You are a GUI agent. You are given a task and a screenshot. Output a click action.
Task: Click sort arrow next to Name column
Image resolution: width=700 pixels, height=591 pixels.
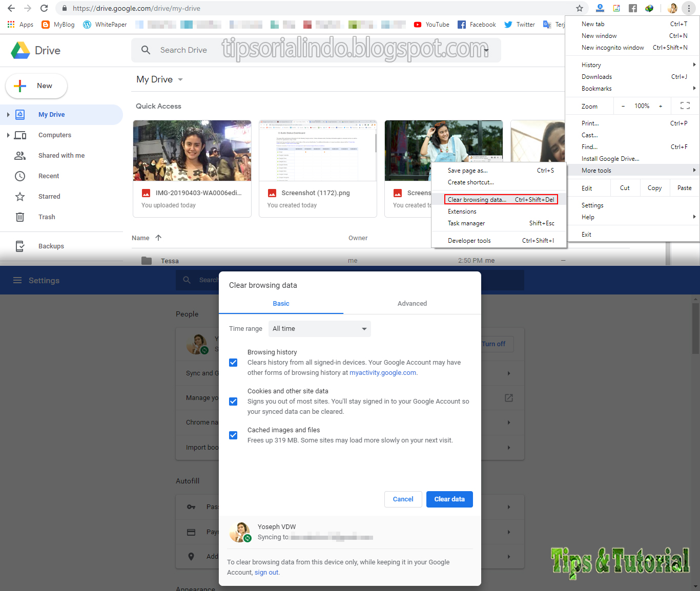tap(158, 238)
